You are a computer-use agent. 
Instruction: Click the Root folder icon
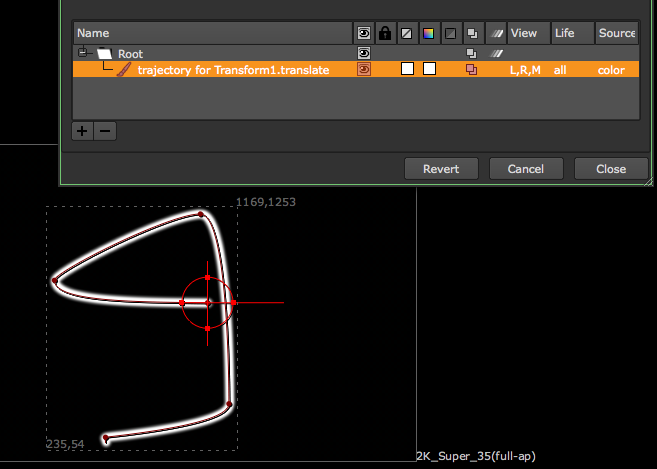[105, 53]
